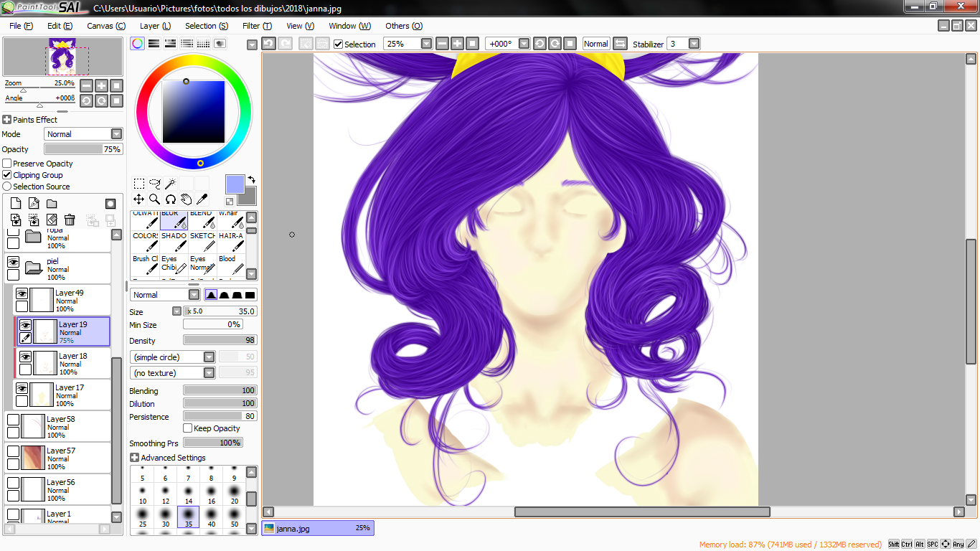Expand the Advanced Settings section
Screen dimensions: 980x551
click(x=135, y=458)
